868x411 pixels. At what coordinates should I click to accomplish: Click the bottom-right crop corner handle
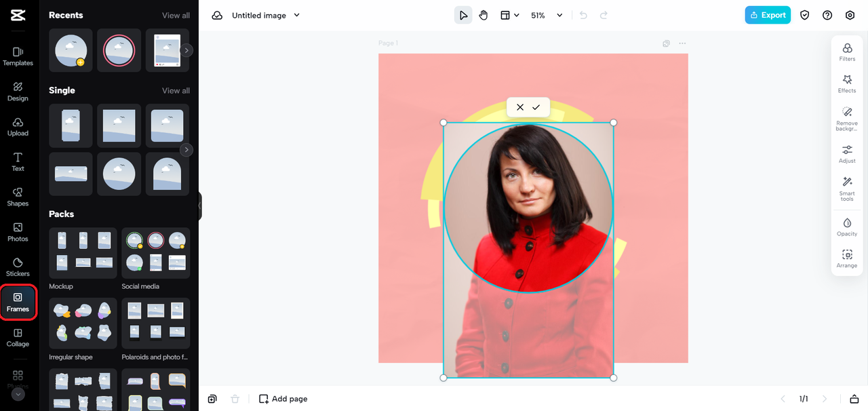(x=614, y=378)
